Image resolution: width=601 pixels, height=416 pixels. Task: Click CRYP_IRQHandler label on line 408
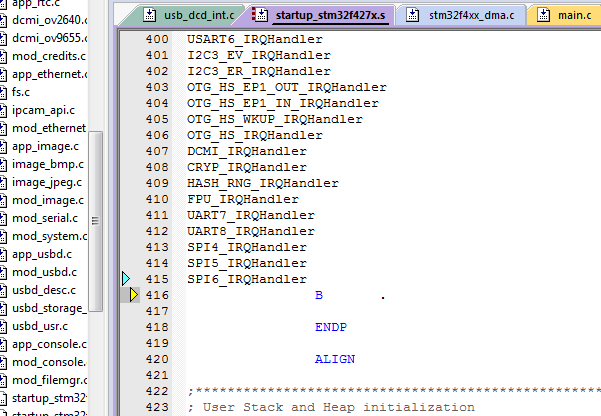click(x=247, y=167)
